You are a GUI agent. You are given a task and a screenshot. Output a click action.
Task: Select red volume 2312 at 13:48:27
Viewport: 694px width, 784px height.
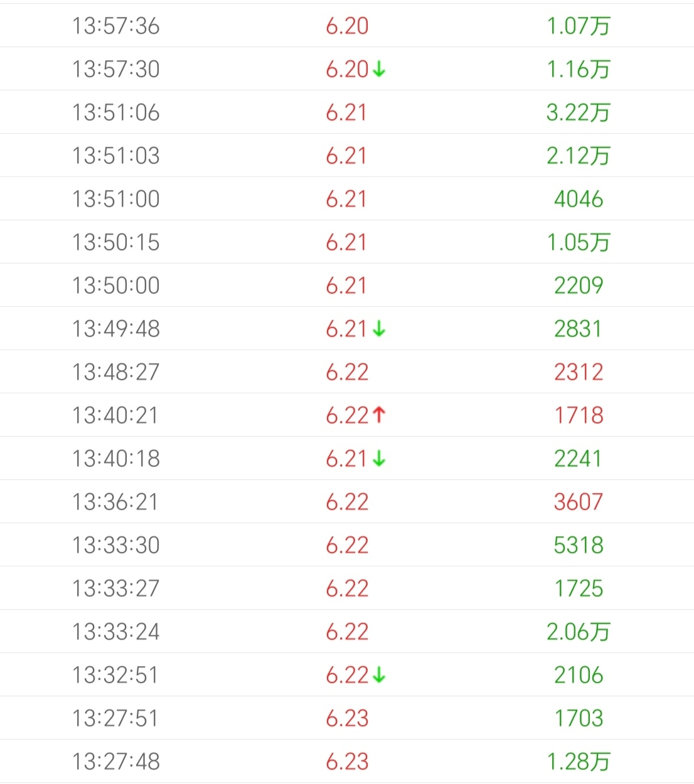pyautogui.click(x=579, y=372)
